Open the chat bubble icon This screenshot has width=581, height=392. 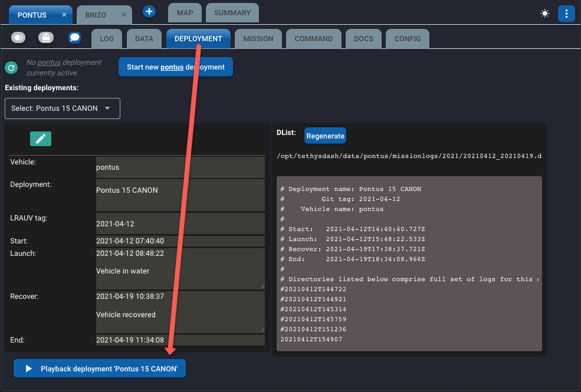[x=74, y=38]
